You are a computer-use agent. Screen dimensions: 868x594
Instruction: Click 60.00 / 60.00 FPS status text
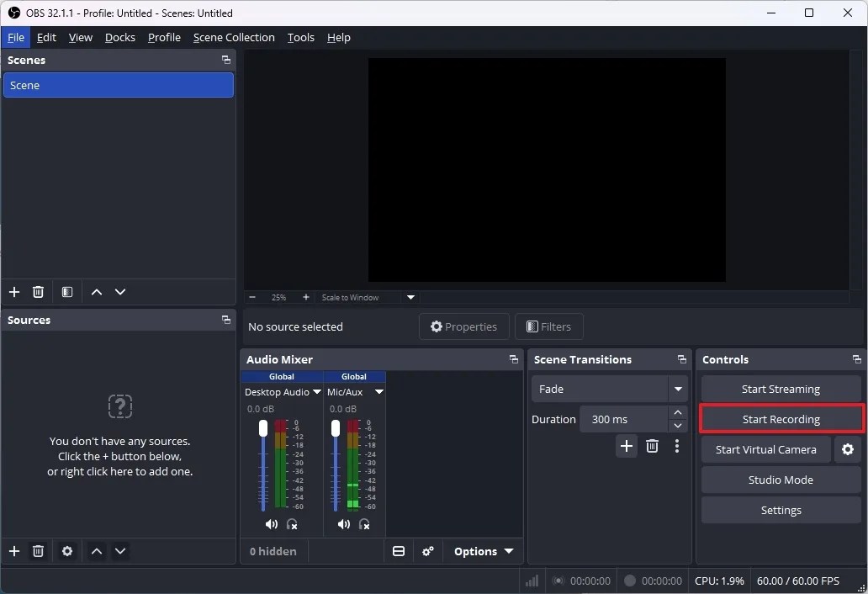(797, 581)
